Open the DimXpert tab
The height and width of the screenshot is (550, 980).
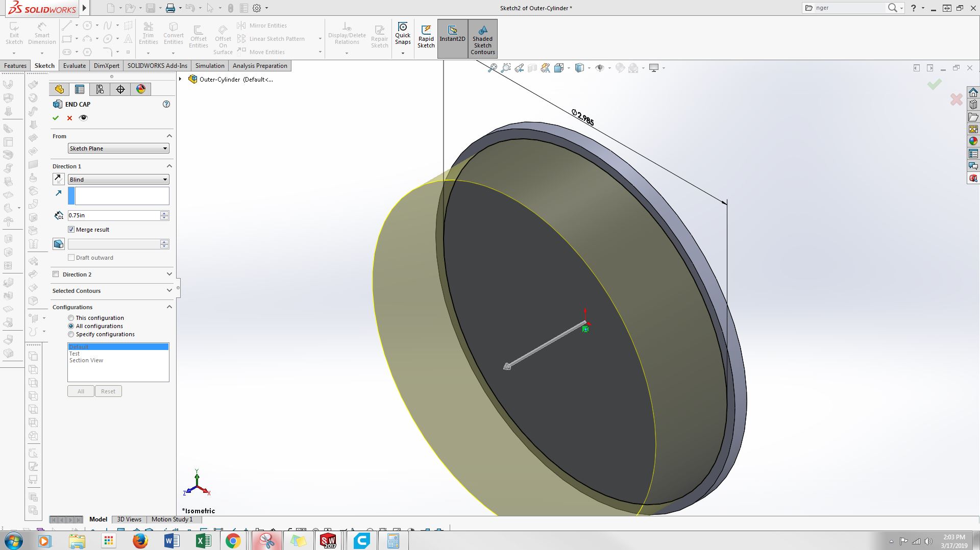[107, 66]
